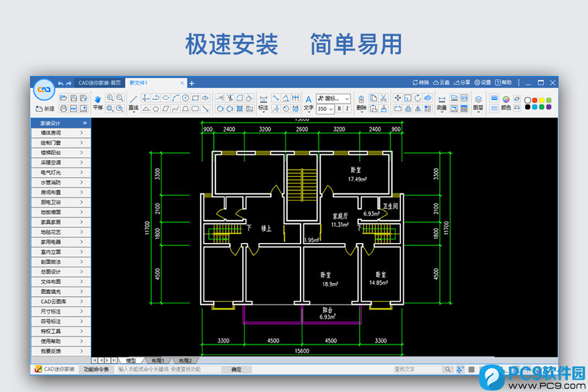Viewport: 588px width, 392px height.
Task: Click the undo arrow
Action: pyautogui.click(x=61, y=83)
